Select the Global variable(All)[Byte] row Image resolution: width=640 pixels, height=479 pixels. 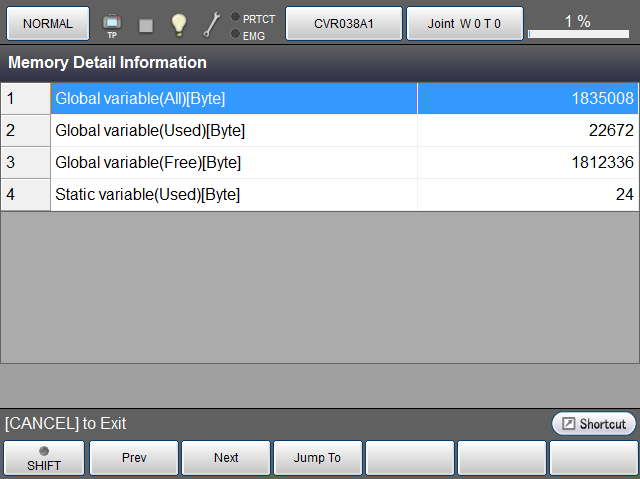(234, 99)
